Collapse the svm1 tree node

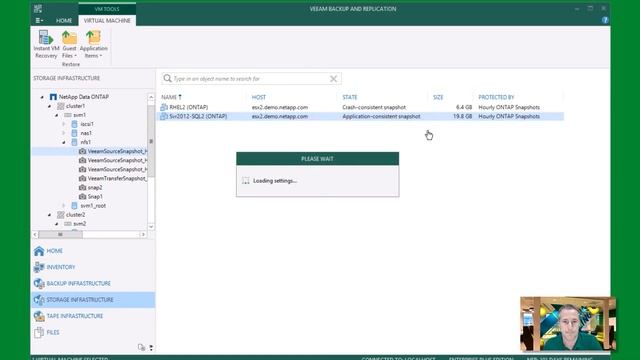point(57,115)
